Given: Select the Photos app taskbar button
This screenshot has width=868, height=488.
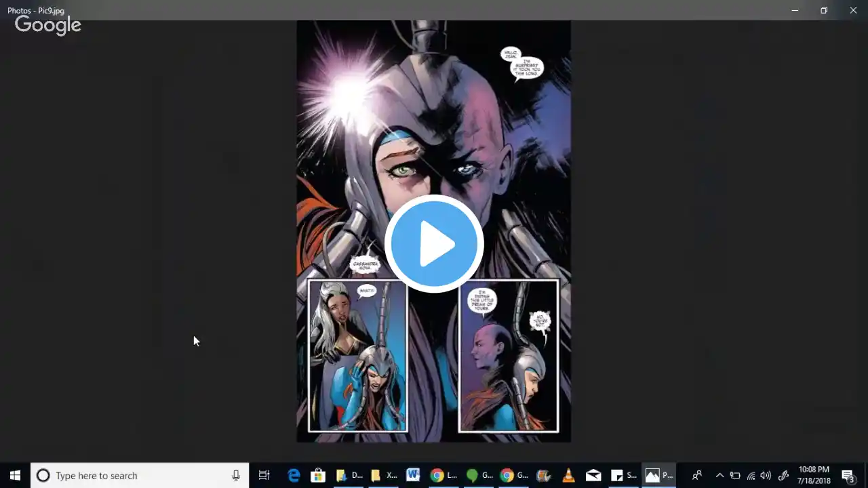Looking at the screenshot, I should click(x=658, y=476).
